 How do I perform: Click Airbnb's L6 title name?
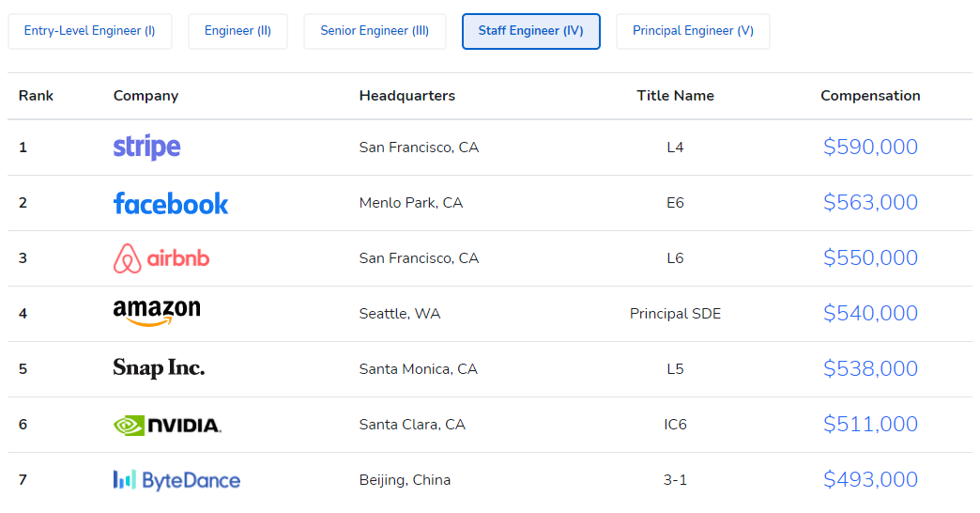[675, 258]
